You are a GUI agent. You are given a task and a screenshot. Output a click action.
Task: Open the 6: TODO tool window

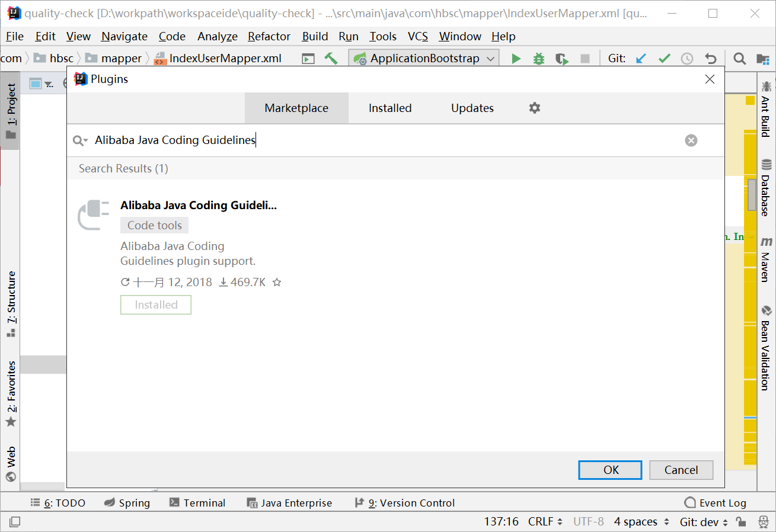tap(58, 503)
